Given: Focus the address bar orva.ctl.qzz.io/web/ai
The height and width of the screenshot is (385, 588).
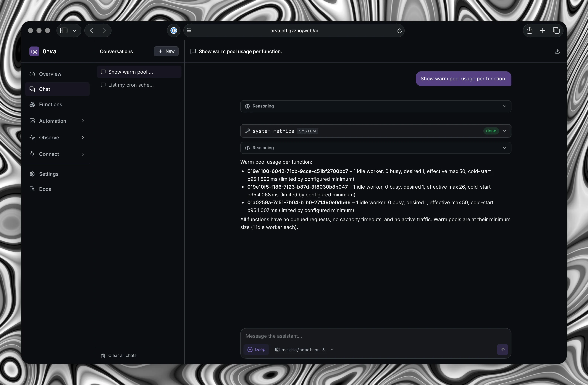Looking at the screenshot, I should (x=294, y=31).
